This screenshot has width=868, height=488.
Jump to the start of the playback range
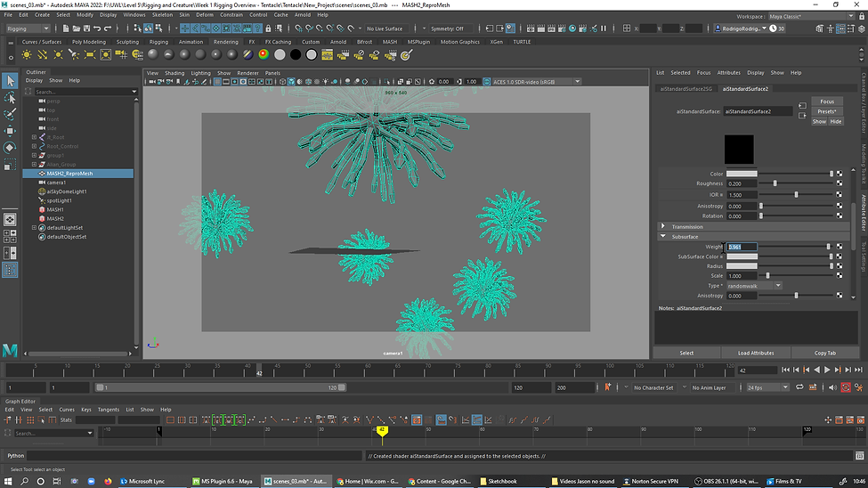point(785,370)
